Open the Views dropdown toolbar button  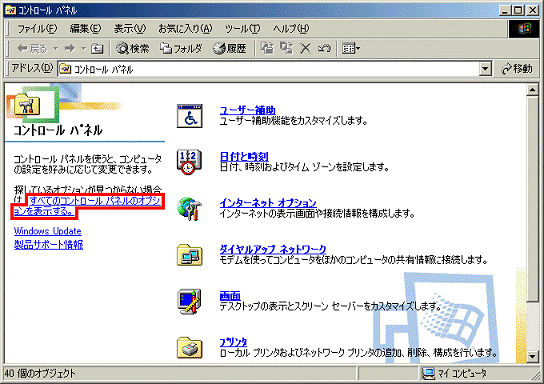point(351,48)
